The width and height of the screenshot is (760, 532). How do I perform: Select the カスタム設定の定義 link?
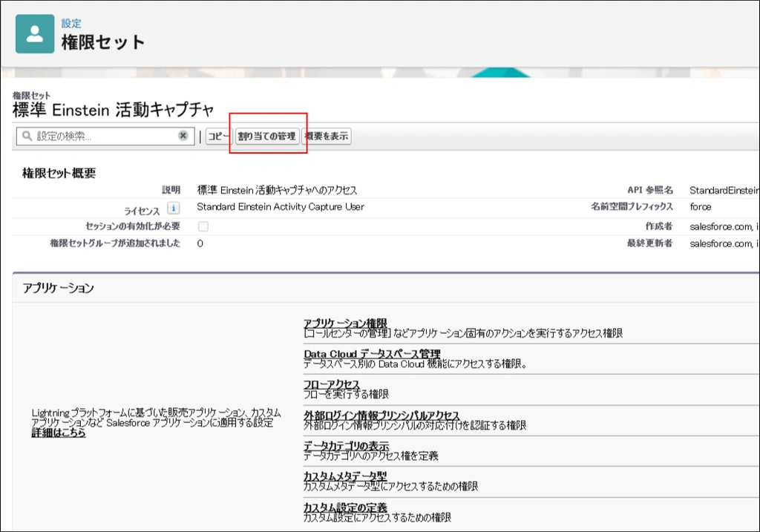[x=345, y=508]
